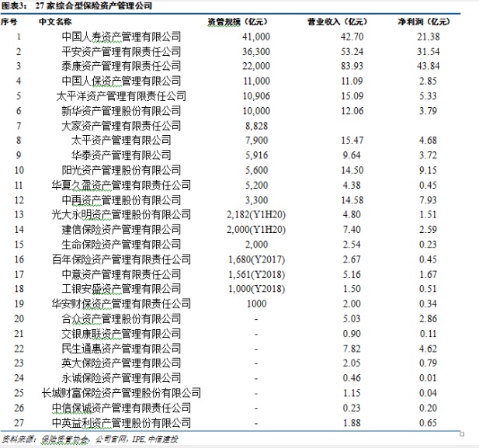Screen dimensions: 479x448
Task: Click the company name '交银康联资产管理有限公司'
Action: click(121, 334)
